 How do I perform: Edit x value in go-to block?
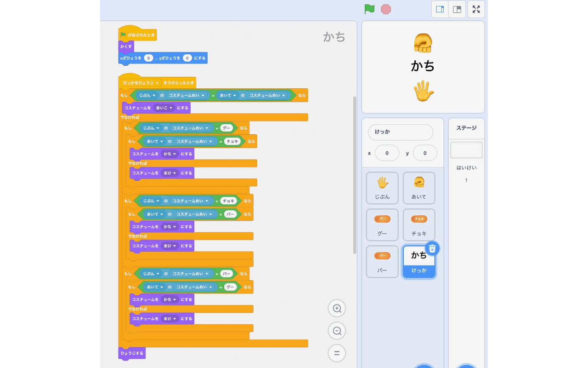point(148,58)
